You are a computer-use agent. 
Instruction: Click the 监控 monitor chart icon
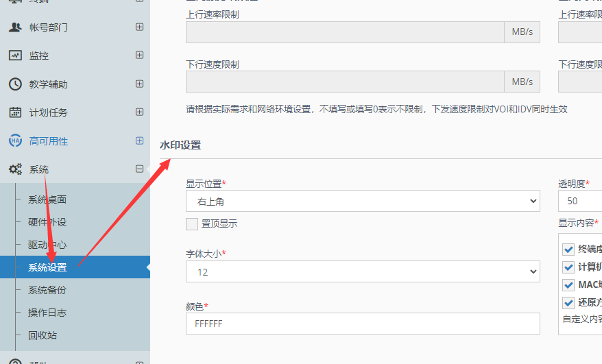[x=15, y=56]
